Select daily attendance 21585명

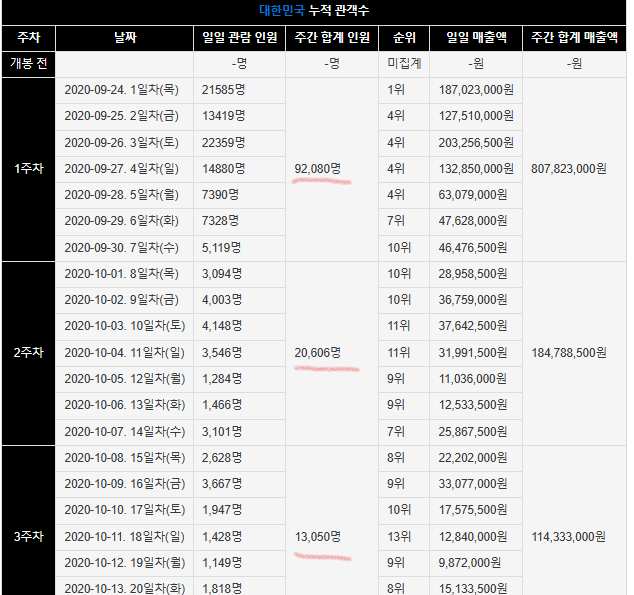coord(224,90)
